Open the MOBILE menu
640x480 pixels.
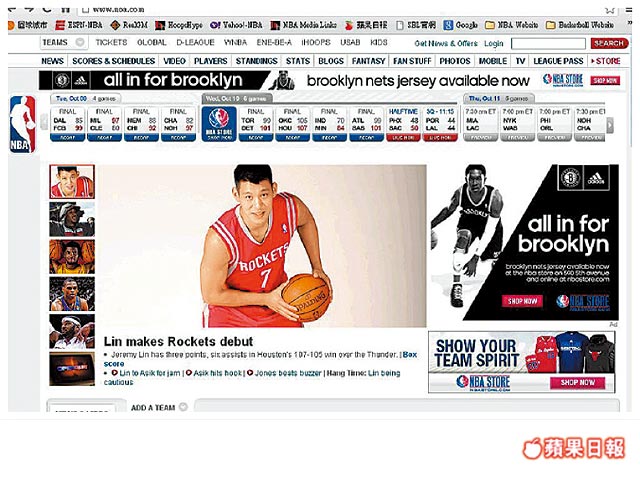(493, 61)
